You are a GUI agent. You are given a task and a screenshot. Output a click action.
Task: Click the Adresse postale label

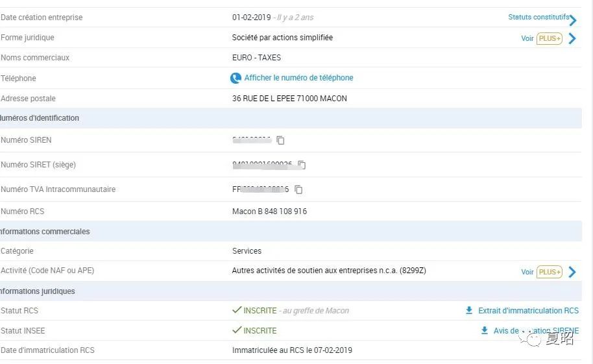[x=28, y=99]
